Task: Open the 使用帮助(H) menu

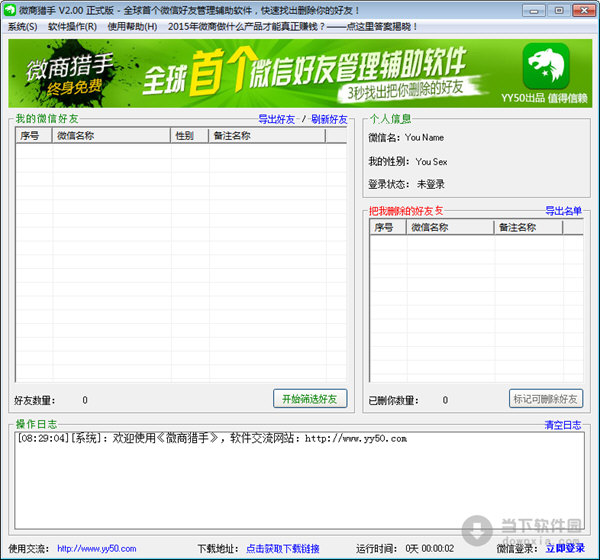Action: (132, 26)
